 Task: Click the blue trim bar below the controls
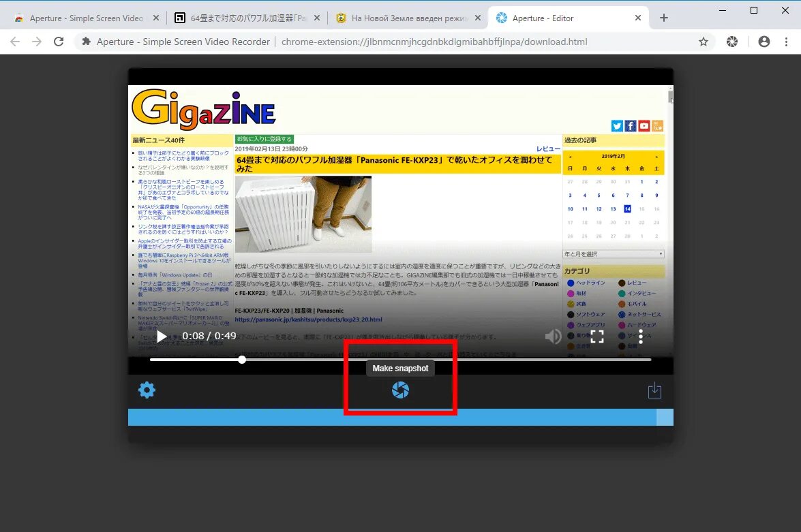point(392,417)
